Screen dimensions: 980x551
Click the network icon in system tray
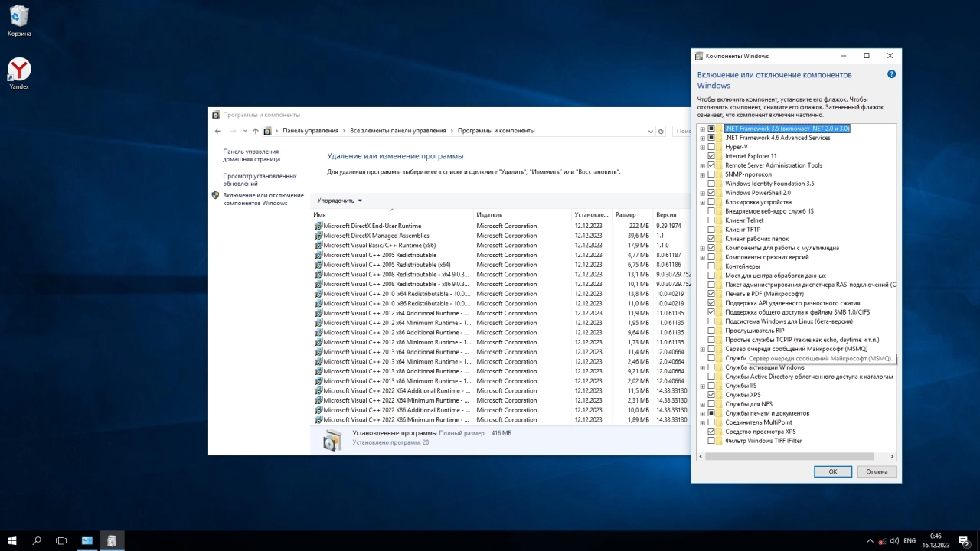[x=883, y=540]
